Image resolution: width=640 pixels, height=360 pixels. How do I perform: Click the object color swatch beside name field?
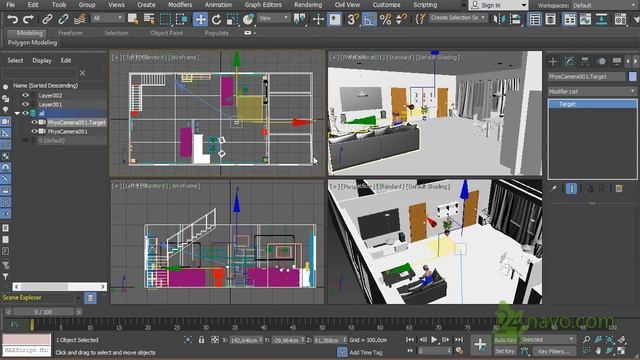633,76
